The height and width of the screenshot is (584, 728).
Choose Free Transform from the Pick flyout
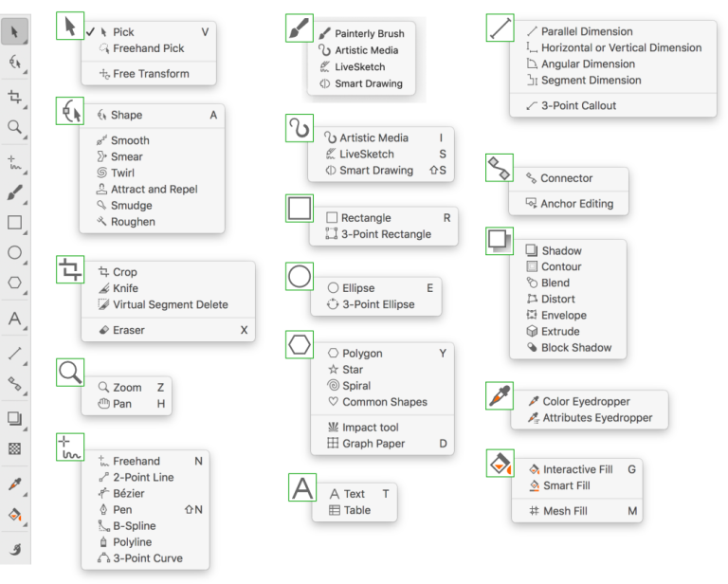pyautogui.click(x=151, y=73)
